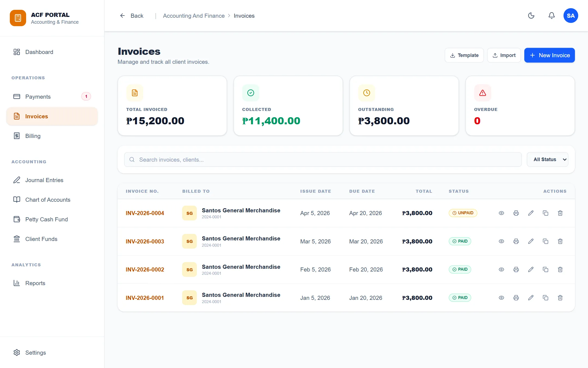Click the Outstanding card clock icon
Screen dimensions: 588x368
[367, 93]
